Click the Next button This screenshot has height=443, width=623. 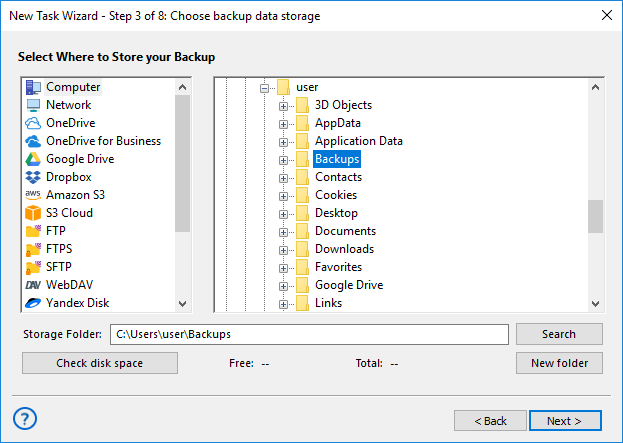tap(565, 421)
